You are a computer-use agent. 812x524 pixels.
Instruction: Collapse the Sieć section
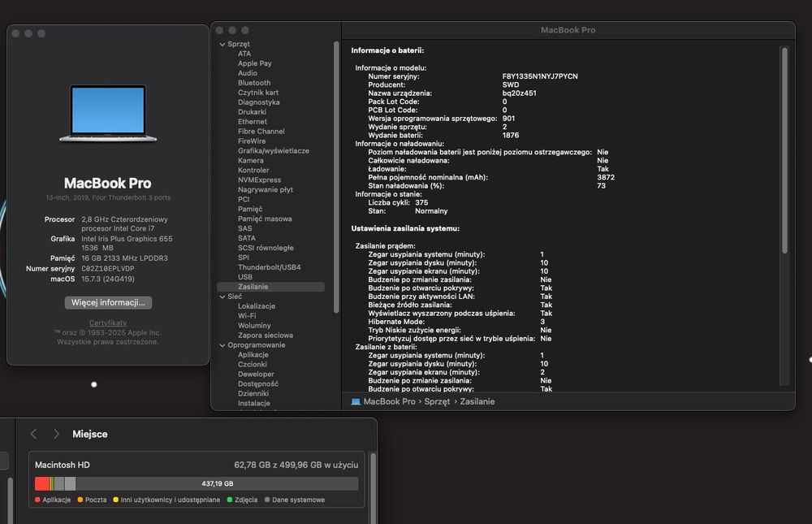(222, 297)
